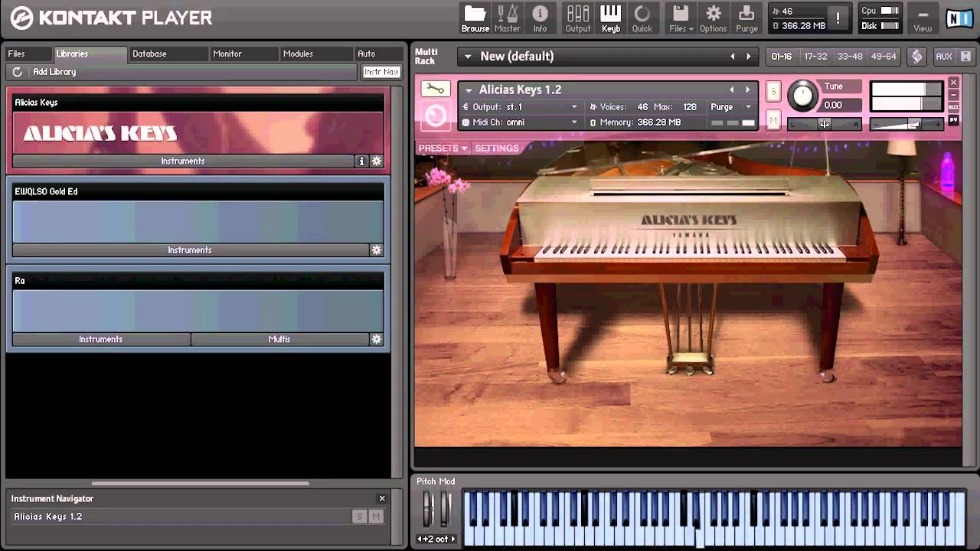Screen dimensions: 980x551
Task: Open the Files menu
Action: point(681,18)
